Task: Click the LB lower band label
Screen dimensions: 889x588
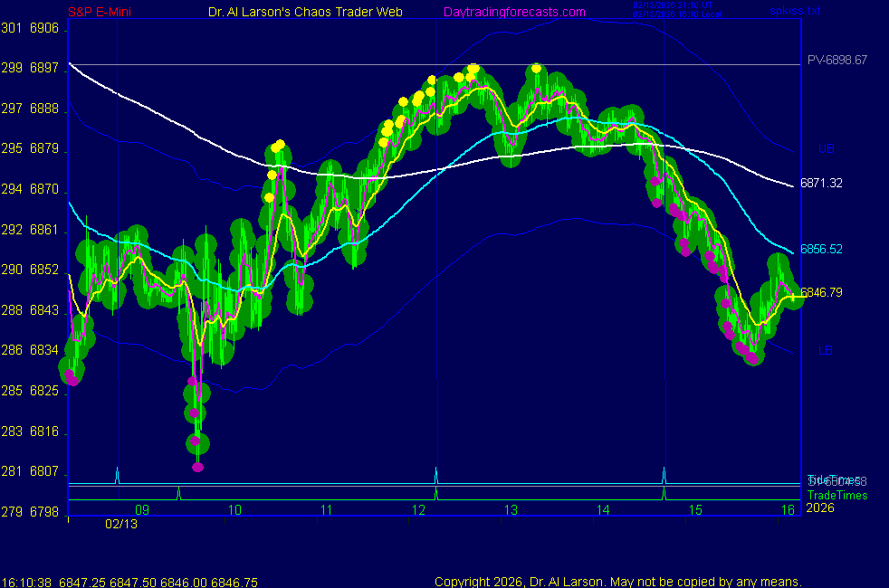Action: click(825, 350)
